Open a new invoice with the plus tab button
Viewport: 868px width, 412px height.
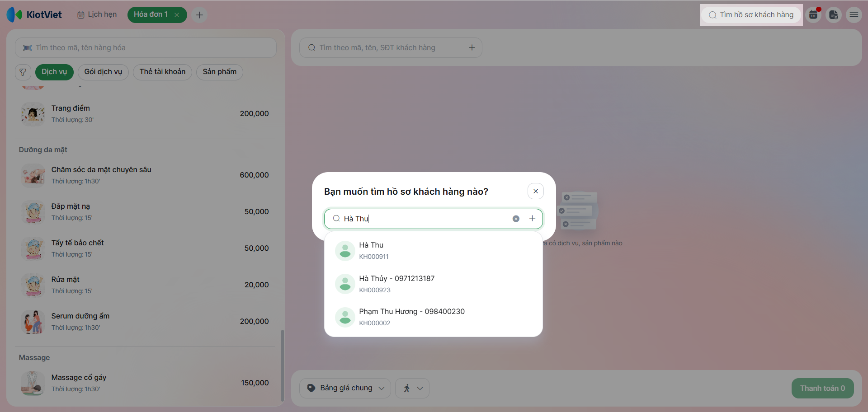(199, 15)
